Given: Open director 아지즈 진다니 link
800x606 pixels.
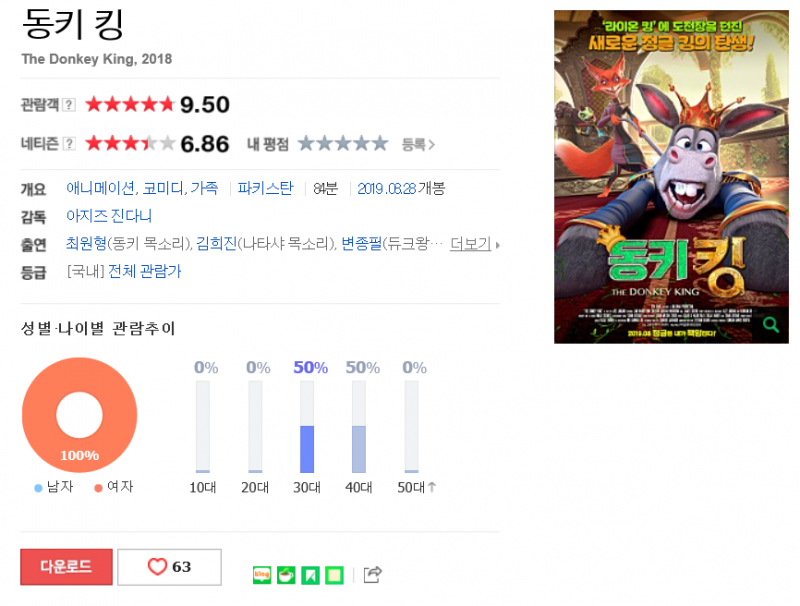Looking at the screenshot, I should point(109,216).
